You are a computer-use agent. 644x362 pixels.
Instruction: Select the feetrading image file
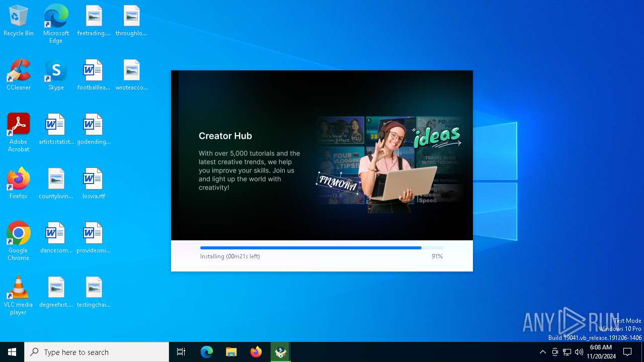[x=94, y=21]
